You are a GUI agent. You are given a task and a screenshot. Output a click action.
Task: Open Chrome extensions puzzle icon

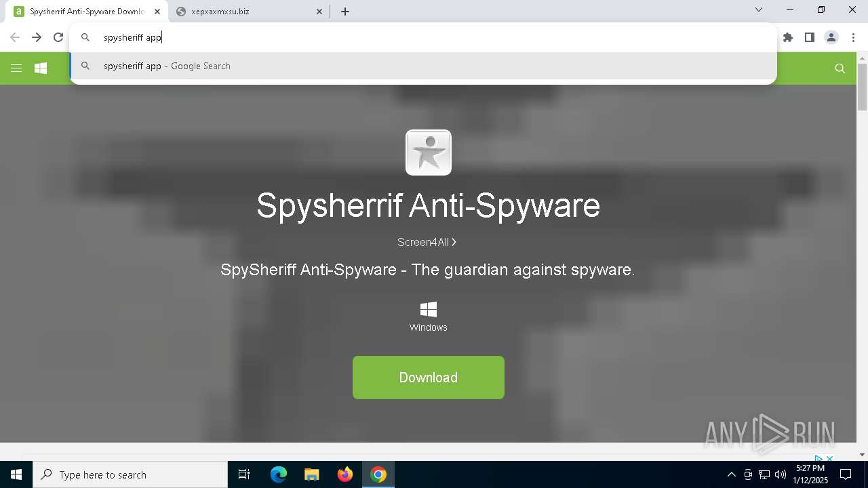[x=788, y=37]
